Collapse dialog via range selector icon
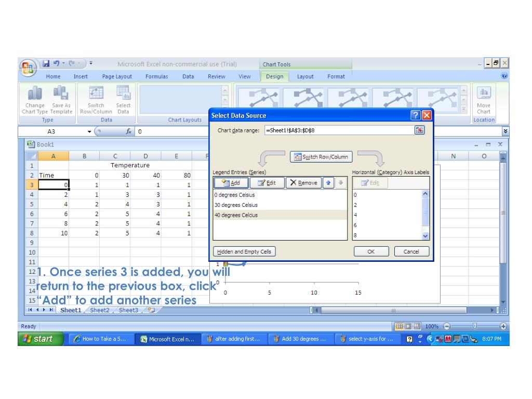The height and width of the screenshot is (399, 532). 420,130
